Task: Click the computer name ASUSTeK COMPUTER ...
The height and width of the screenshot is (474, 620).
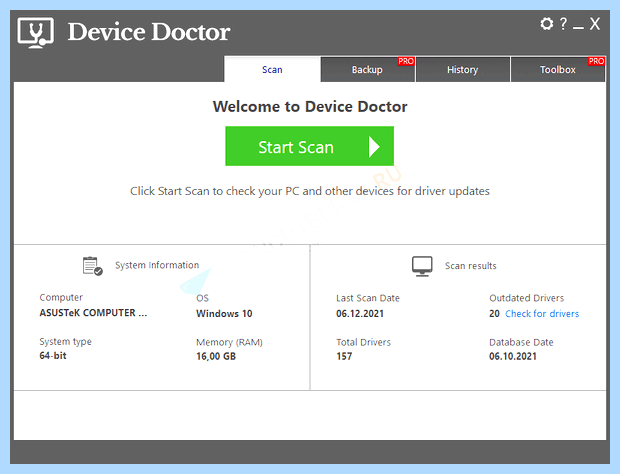Action: coord(93,313)
